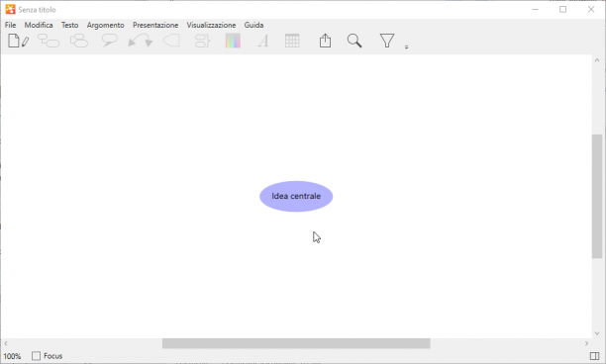The image size is (606, 364).
Task: Click the horizontal scrollbar thumb
Action: [x=296, y=343]
